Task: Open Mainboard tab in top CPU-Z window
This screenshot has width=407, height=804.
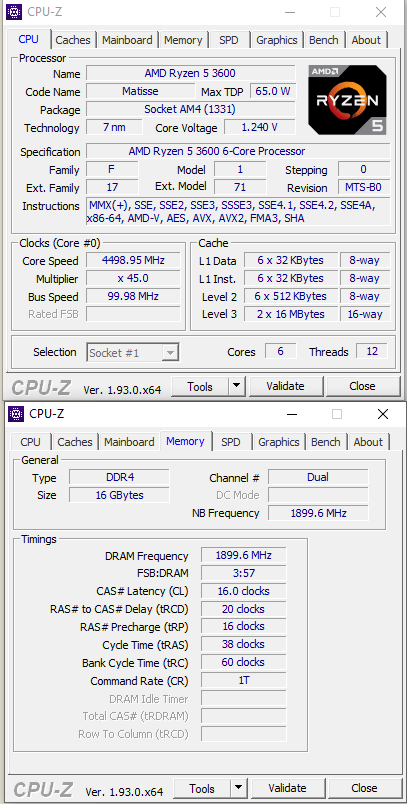Action: click(127, 40)
